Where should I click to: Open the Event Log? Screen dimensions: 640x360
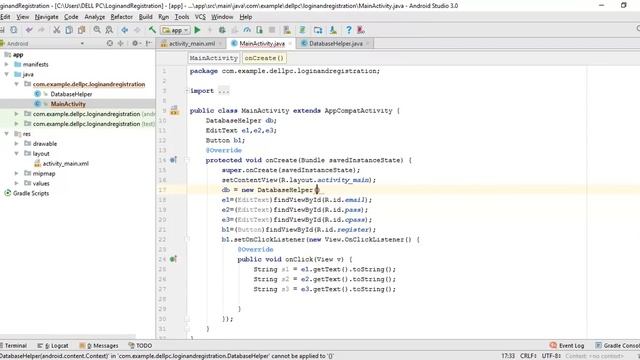[567, 346]
